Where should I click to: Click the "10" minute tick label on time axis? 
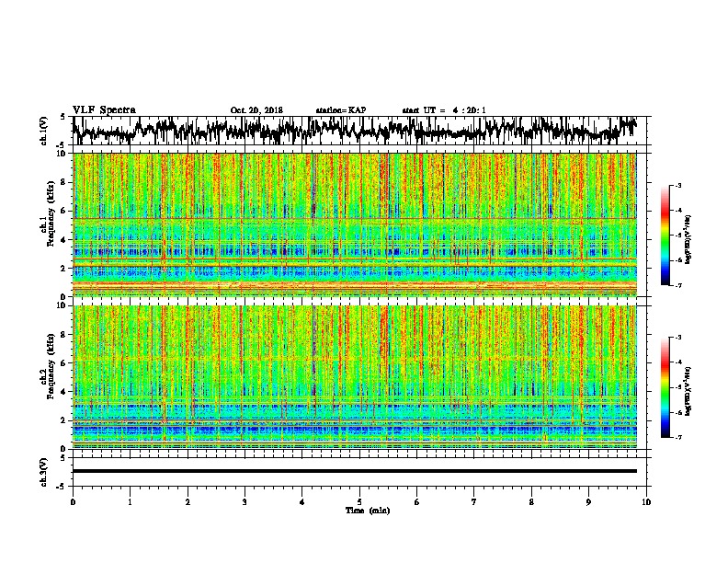(x=646, y=502)
